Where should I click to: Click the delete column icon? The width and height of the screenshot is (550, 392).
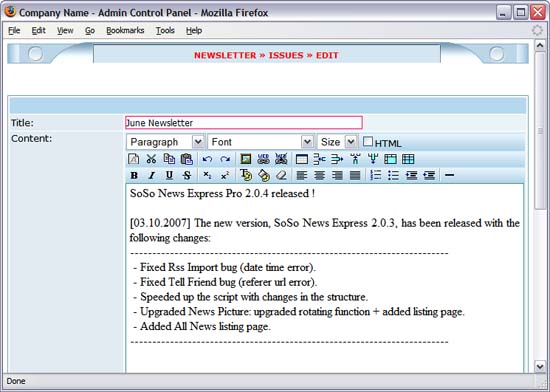pos(373,159)
